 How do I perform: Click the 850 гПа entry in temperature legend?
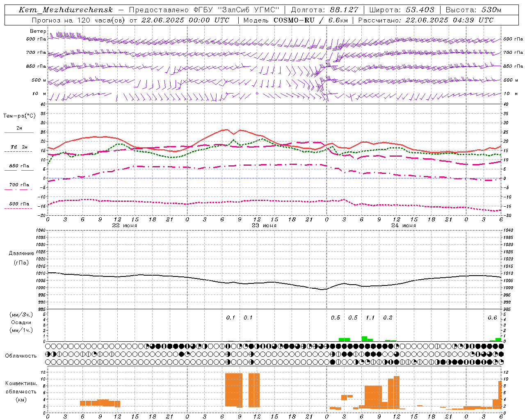[19, 166]
